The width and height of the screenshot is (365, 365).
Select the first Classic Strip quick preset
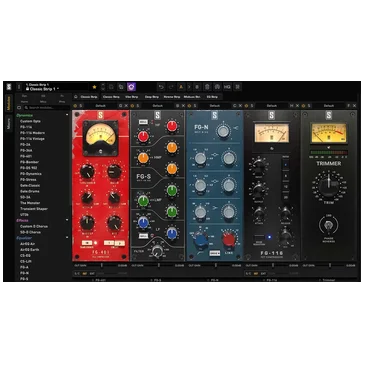(x=89, y=97)
